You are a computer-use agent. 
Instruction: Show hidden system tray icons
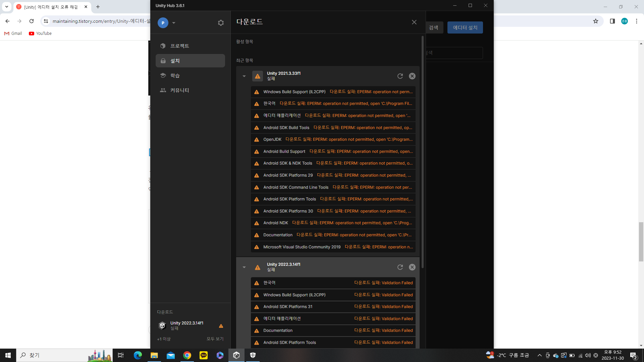539,355
